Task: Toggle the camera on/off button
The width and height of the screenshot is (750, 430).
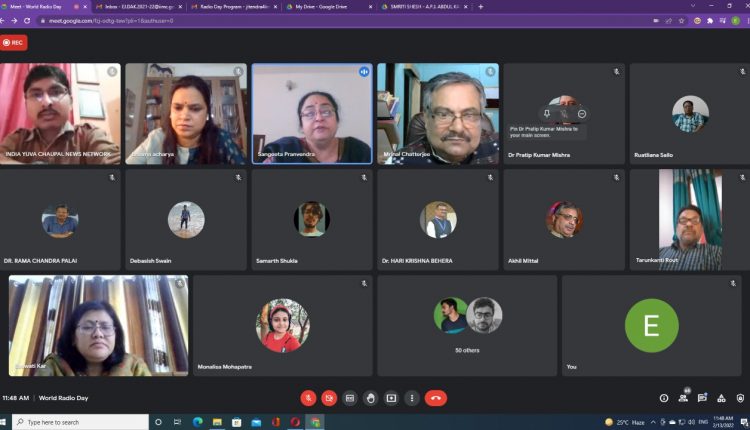Action: pyautogui.click(x=329, y=398)
